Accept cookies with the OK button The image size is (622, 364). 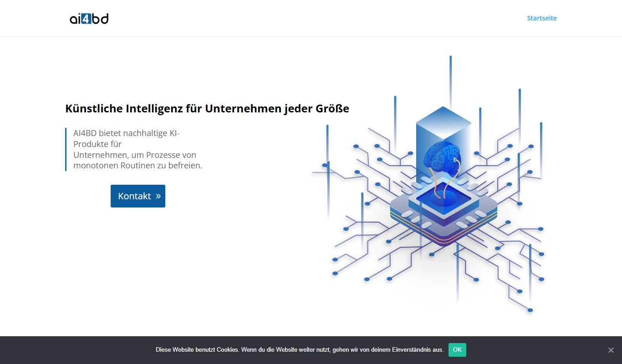coord(457,350)
